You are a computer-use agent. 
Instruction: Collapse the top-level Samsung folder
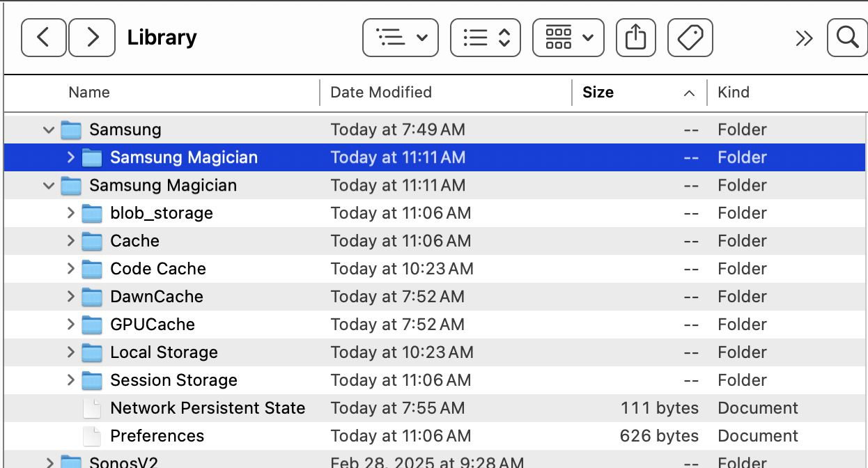point(49,130)
